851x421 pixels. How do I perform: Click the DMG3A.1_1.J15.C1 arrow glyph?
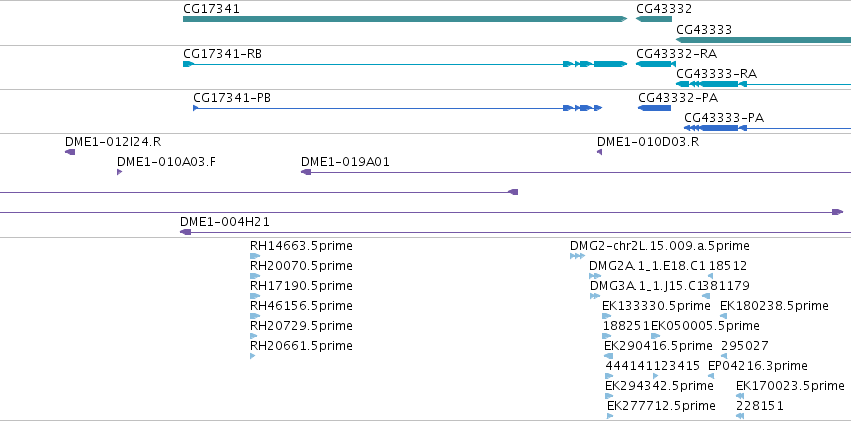click(595, 296)
